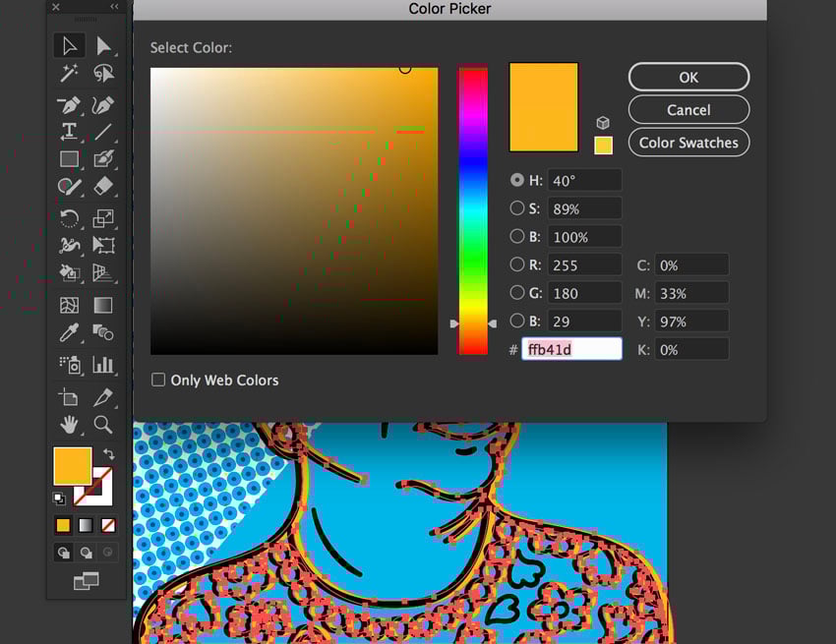
Task: Click Cancel in the Color Picker
Action: click(x=688, y=110)
